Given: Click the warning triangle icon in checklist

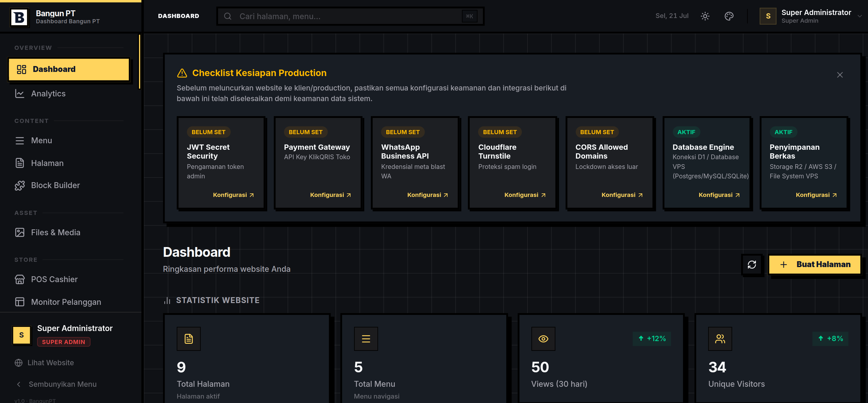Looking at the screenshot, I should tap(182, 73).
